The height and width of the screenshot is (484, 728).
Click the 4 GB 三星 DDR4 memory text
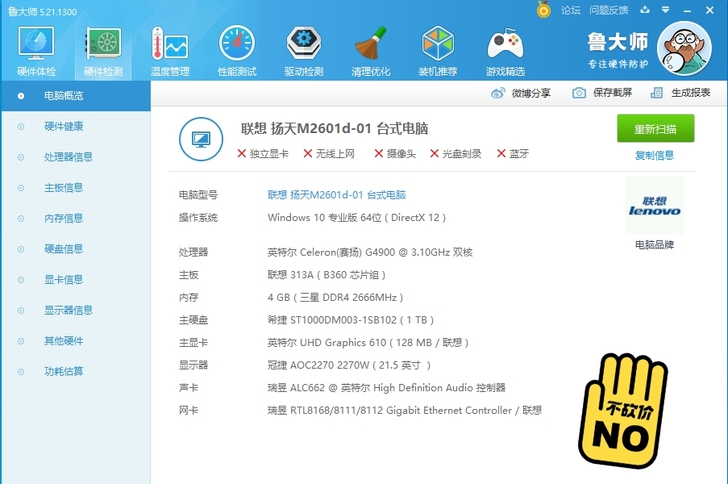click(x=335, y=297)
